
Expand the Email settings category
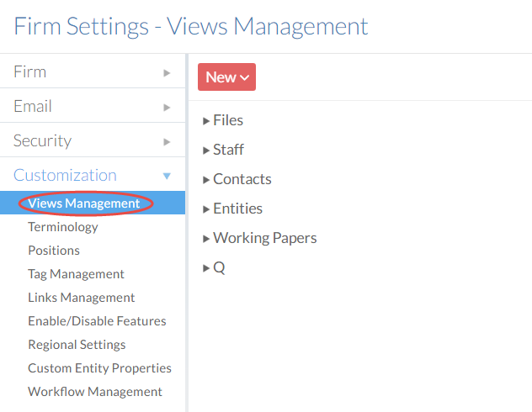pyautogui.click(x=92, y=107)
